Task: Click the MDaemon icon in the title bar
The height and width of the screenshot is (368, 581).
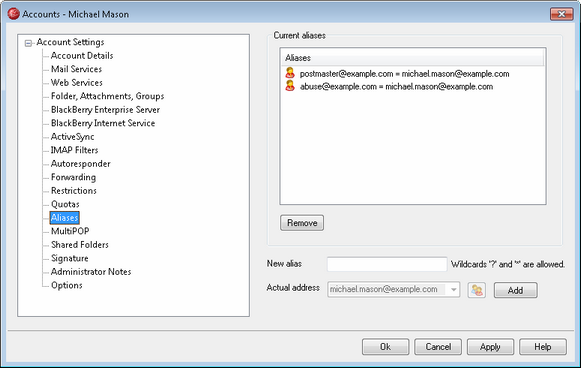Action: (14, 14)
